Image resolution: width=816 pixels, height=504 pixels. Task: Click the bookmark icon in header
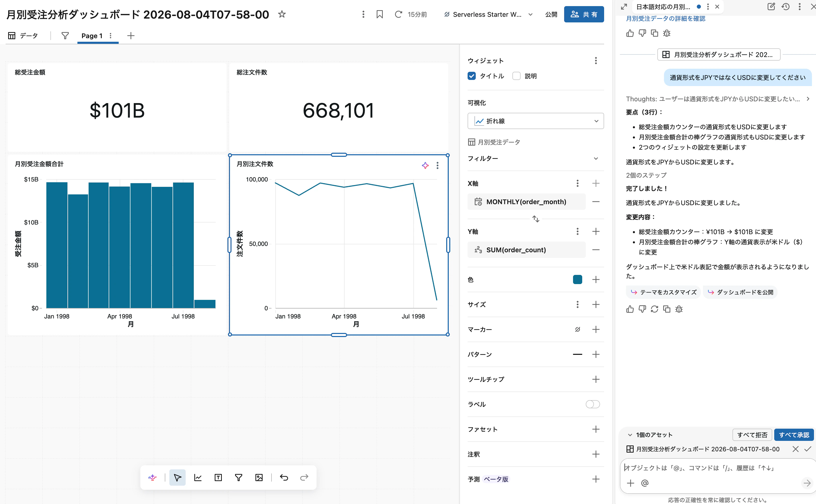pyautogui.click(x=379, y=14)
